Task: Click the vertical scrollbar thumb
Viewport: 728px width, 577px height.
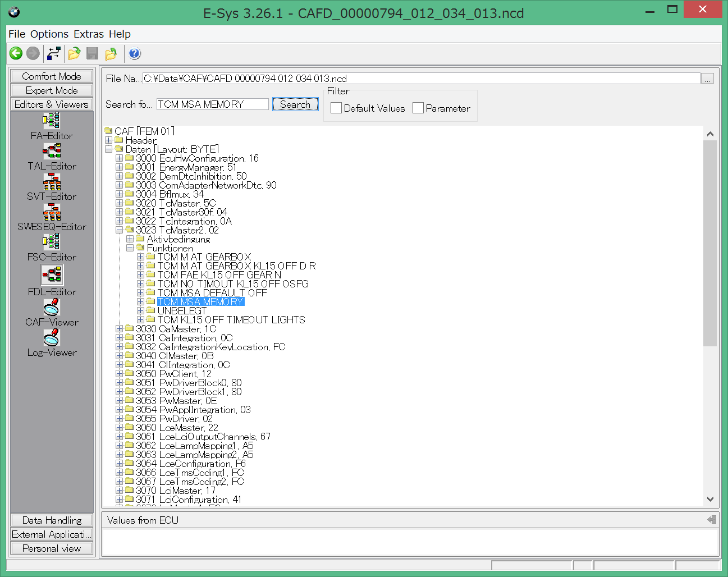Action: click(710, 243)
